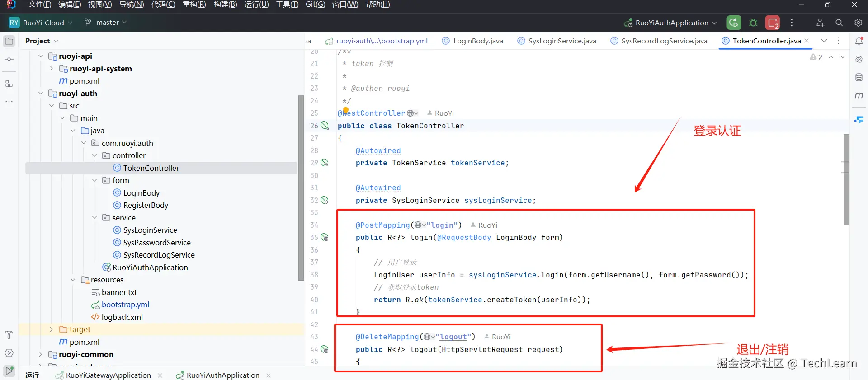This screenshot has height=380, width=868.
Task: Open the Notifications bell panel
Action: click(859, 41)
